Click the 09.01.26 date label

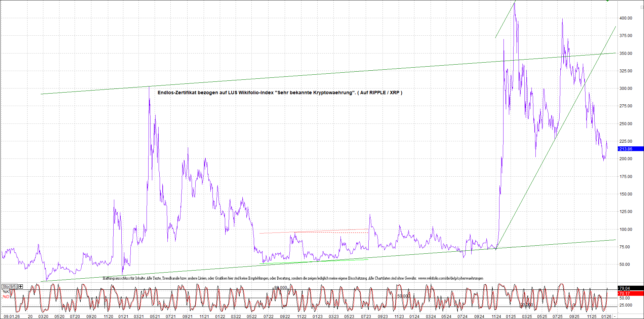tap(12, 316)
